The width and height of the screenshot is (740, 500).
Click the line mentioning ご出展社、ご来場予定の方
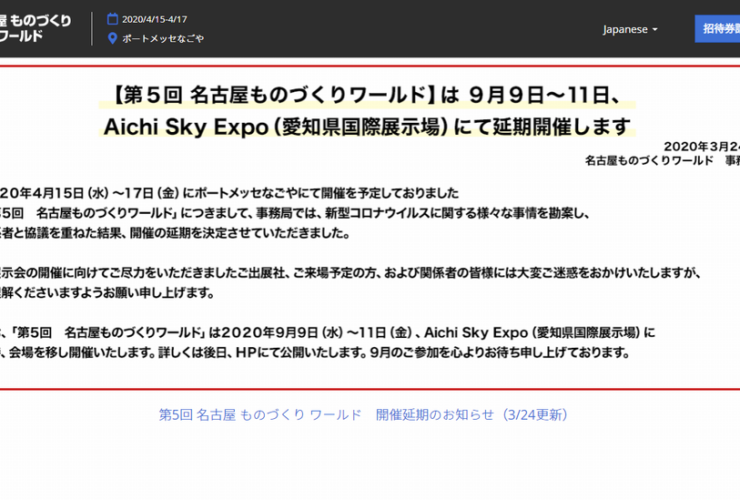[351, 272]
